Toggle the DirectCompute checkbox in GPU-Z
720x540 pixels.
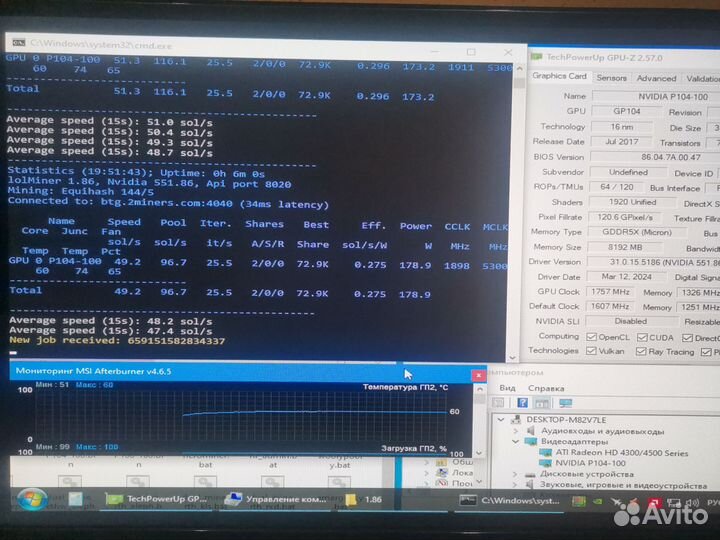(x=687, y=338)
